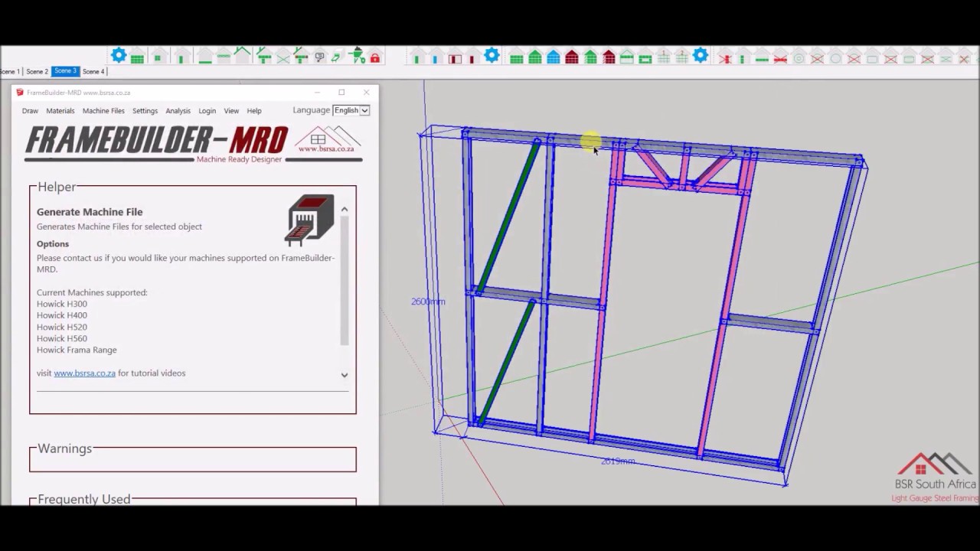Open the Help menu
Viewport: 980px width, 551px height.
pos(254,111)
